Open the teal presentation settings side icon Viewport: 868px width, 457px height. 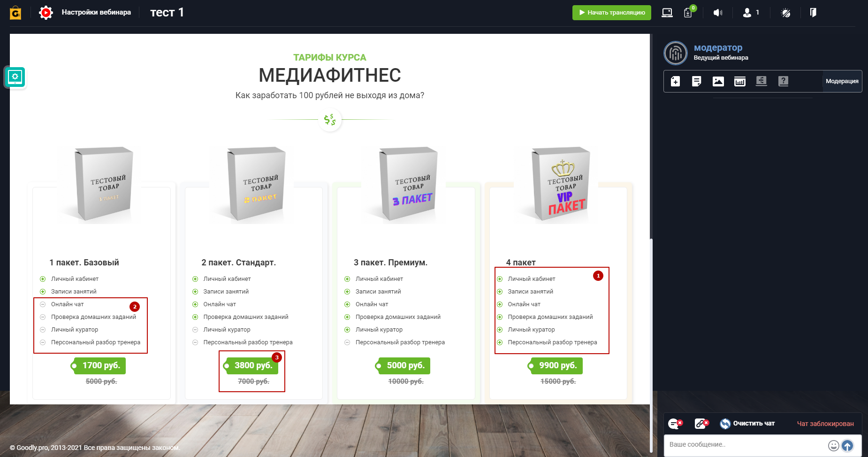pyautogui.click(x=15, y=77)
